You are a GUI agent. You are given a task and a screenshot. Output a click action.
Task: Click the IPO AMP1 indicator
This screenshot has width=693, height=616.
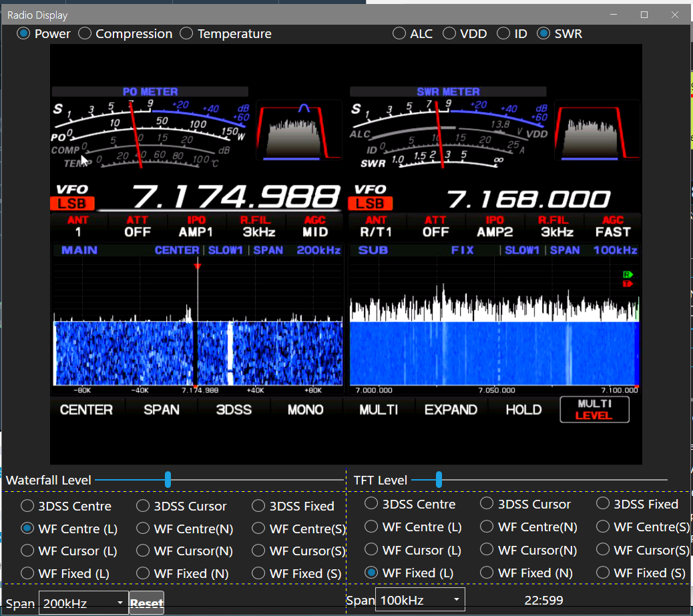[x=196, y=226]
